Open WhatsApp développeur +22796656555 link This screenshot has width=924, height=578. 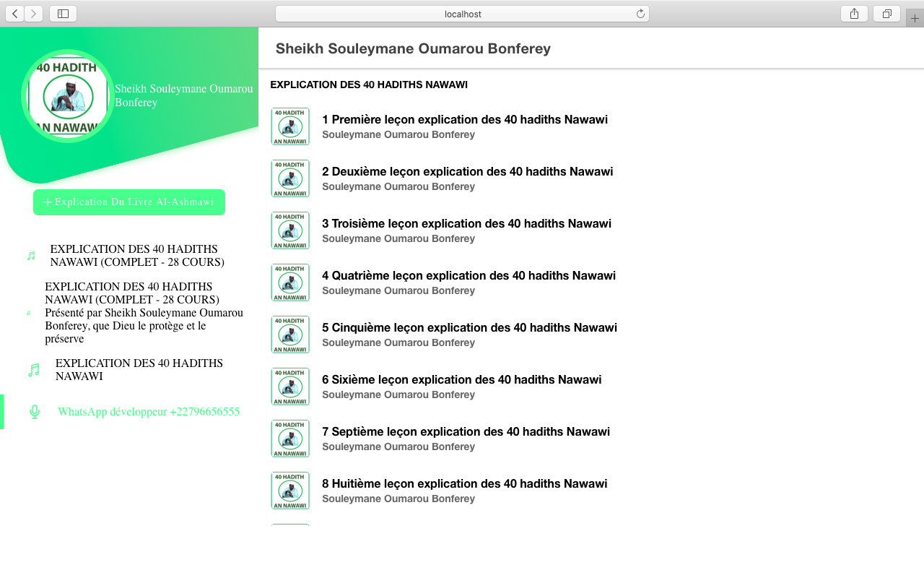click(149, 412)
